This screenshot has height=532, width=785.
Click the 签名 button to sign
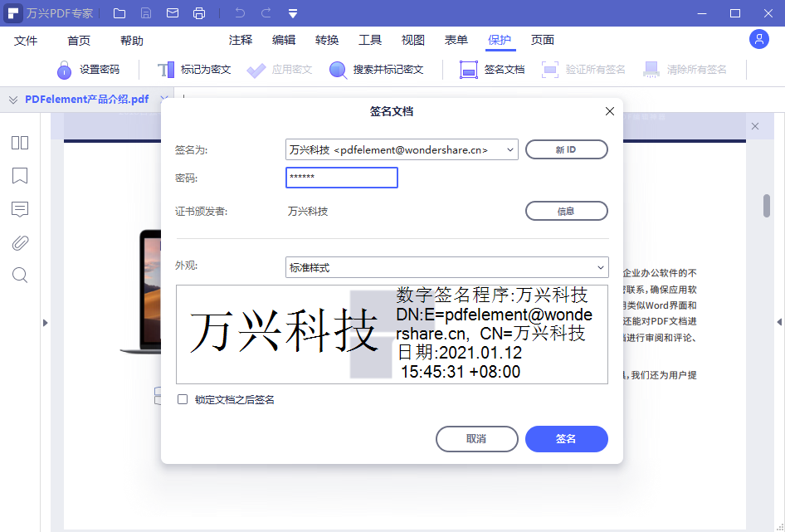566,438
